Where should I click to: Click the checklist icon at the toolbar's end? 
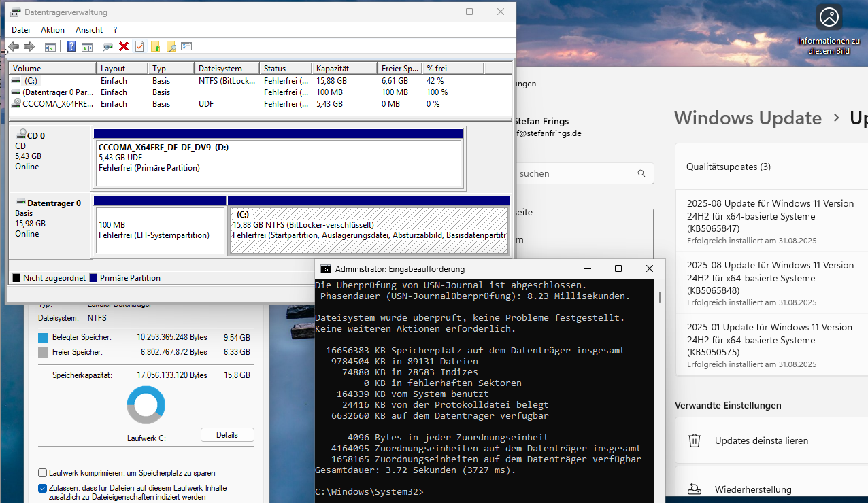tap(186, 46)
